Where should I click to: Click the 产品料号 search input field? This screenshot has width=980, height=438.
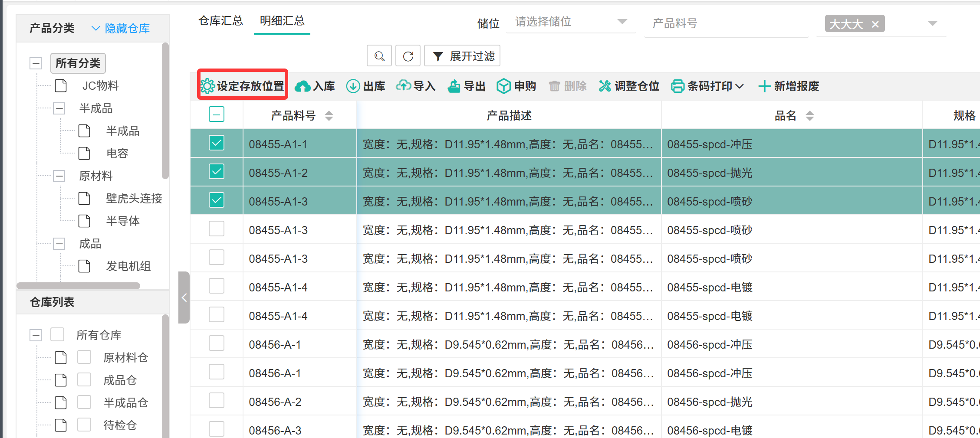(726, 23)
